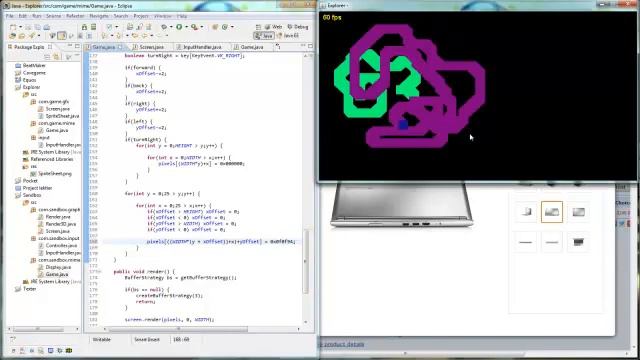Click the New file wizard icon in toolbar

click(x=13, y=27)
